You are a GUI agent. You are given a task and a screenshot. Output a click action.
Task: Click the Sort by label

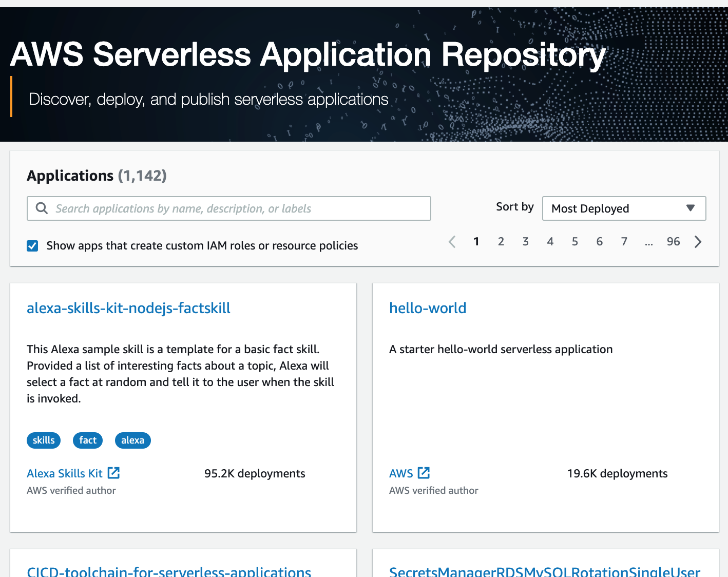pos(515,207)
